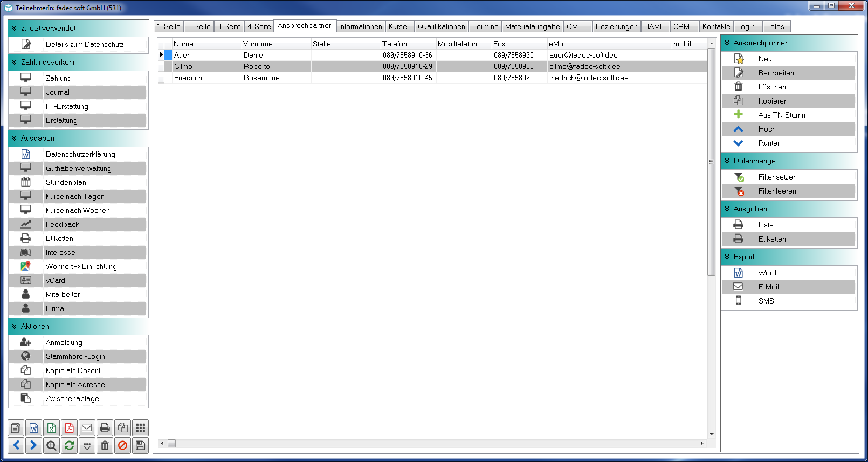This screenshot has height=462, width=868.
Task: Open the Stundenplan calendar entry
Action: pos(78,182)
